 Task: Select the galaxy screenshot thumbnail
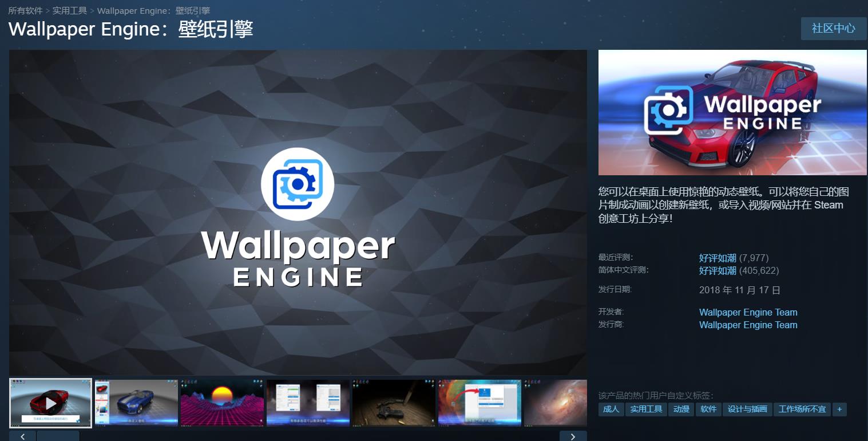556,403
